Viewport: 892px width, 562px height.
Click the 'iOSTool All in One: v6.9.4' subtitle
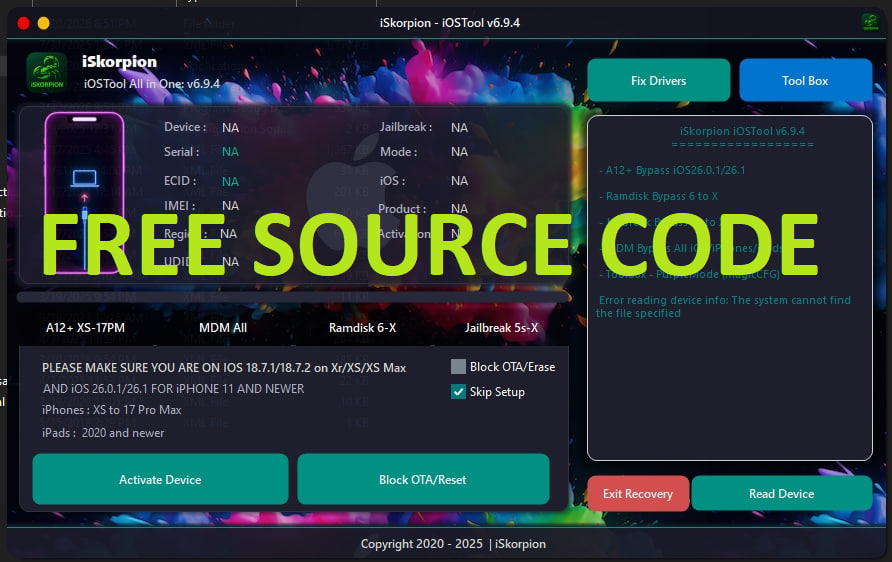pos(152,84)
